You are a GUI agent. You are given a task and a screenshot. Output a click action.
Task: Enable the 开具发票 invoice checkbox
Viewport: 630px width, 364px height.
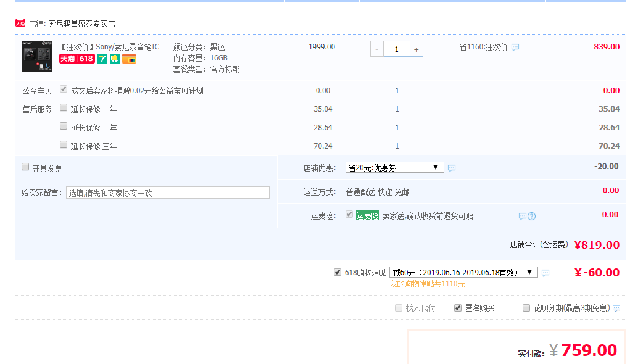point(25,167)
